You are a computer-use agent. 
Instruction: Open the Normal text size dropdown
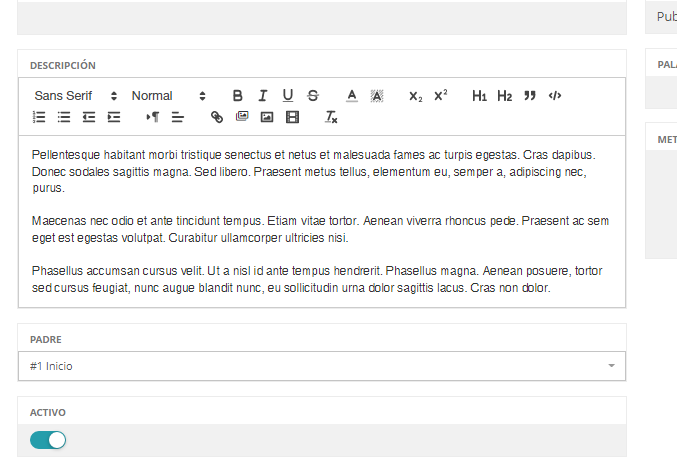click(168, 96)
